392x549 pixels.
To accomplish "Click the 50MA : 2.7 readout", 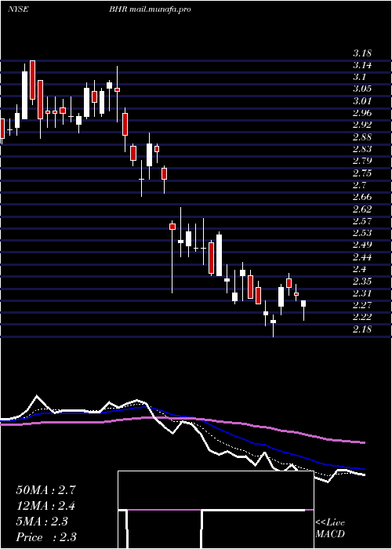I will tap(45, 490).
